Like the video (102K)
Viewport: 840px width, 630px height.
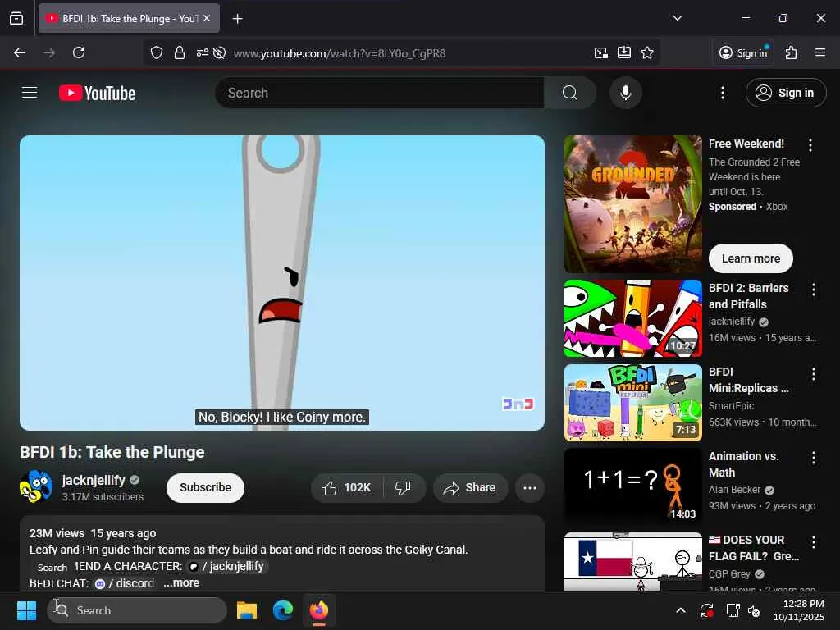click(x=347, y=487)
